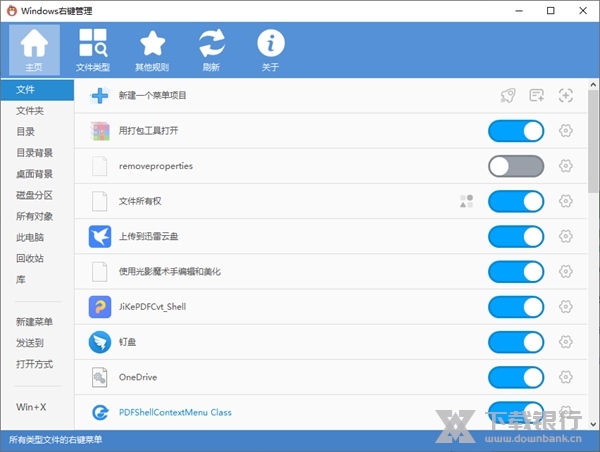Open the 关于 info icon

point(270,50)
